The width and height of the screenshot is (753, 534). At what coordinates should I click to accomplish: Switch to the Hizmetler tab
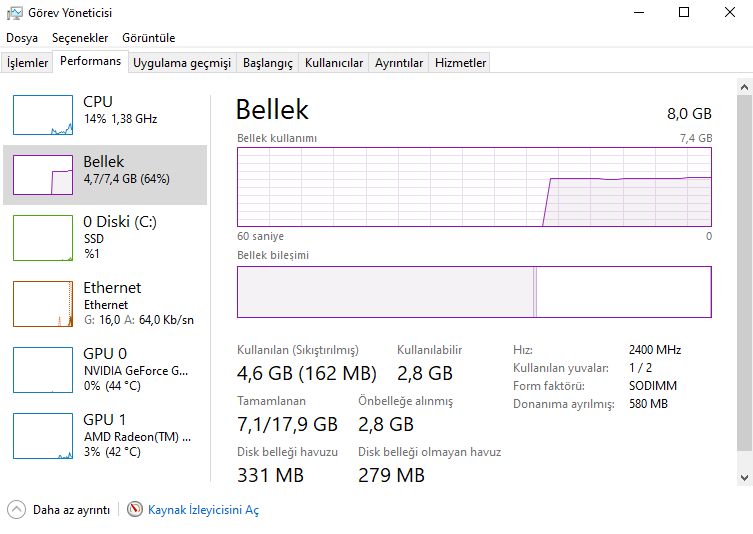pos(460,63)
